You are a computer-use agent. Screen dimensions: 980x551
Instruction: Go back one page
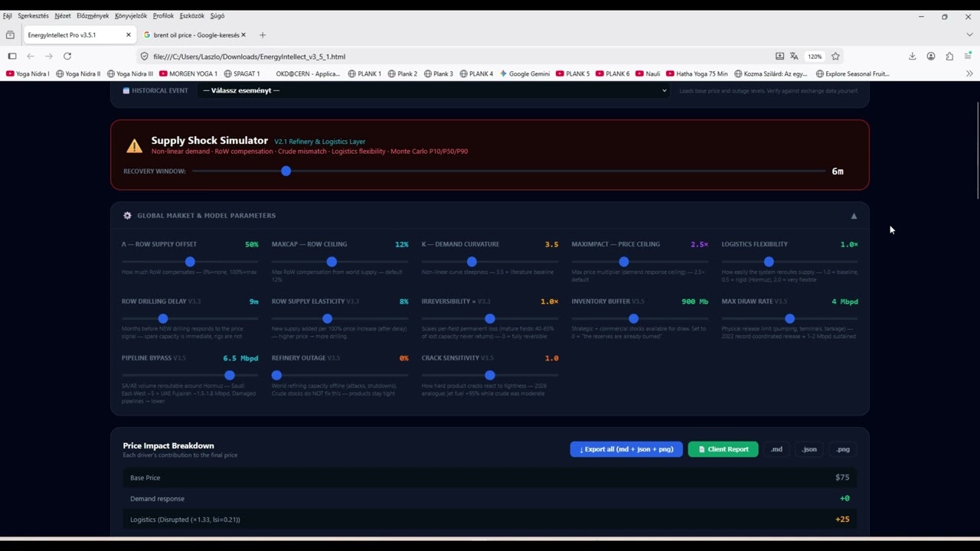[x=31, y=56]
